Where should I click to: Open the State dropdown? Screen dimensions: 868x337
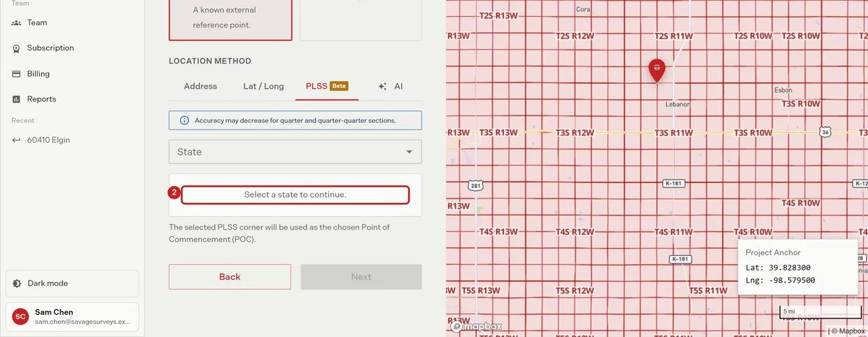(295, 152)
